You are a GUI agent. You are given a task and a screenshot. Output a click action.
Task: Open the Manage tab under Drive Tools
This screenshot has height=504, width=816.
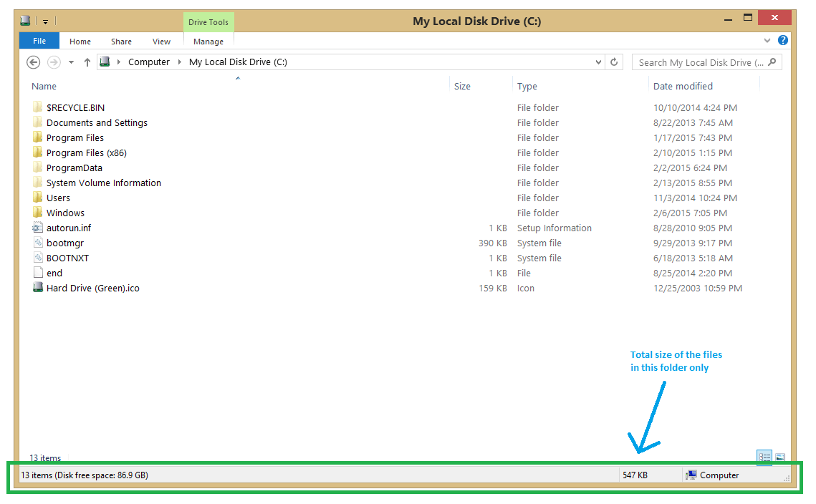[208, 41]
